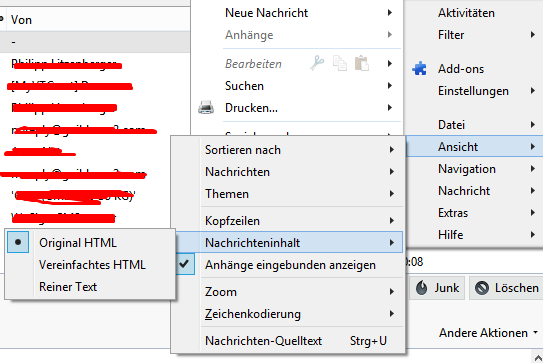The image size is (543, 363).
Task: Open the Navigation menu entry
Action: 473,169
